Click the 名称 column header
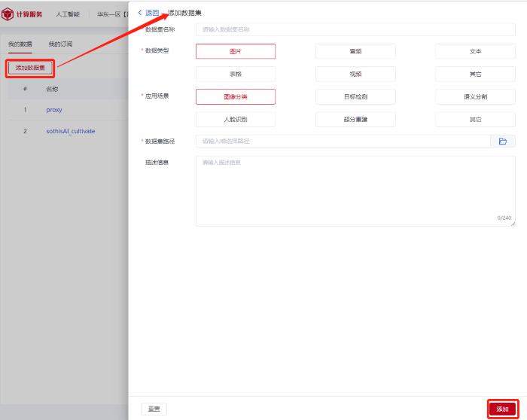Image resolution: width=527 pixels, height=420 pixels. pos(52,89)
